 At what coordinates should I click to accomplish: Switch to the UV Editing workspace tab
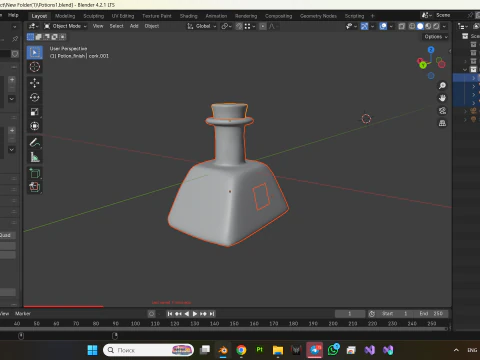pyautogui.click(x=123, y=16)
